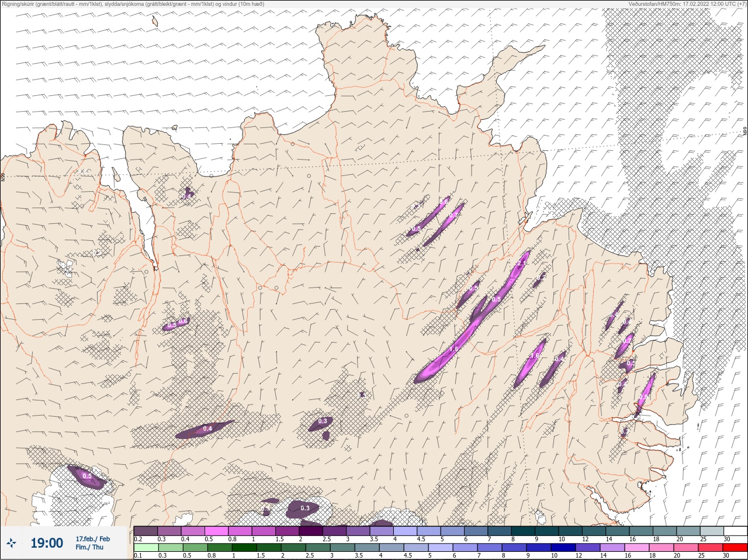Viewport: 748px width, 560px height.
Task: Select bright pink 0.5 swatch in upper legend row
Action: pyautogui.click(x=216, y=531)
